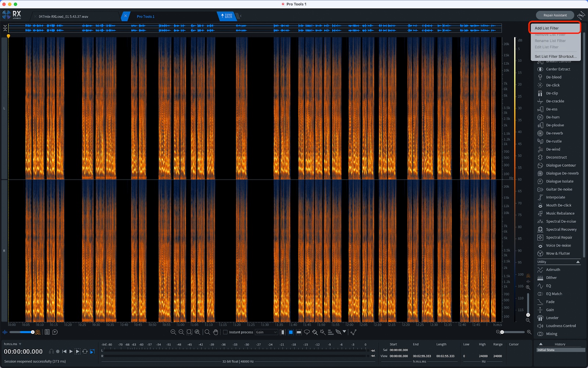Enable the Instant process checkbox

(x=225, y=332)
